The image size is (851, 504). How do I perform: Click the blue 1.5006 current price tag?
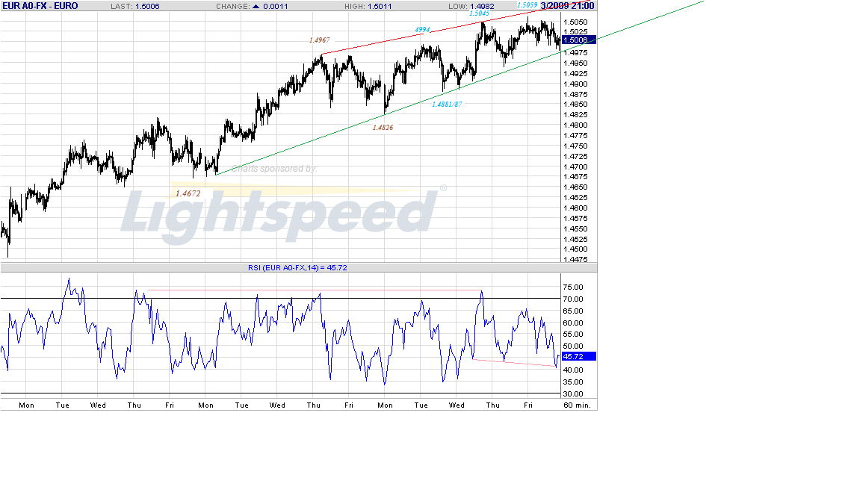[579, 40]
